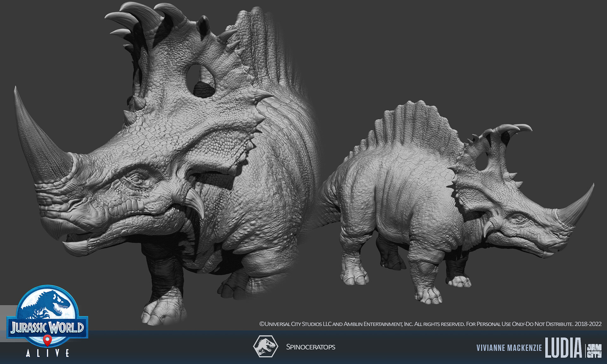
Task: Click the hexagonal T-rex skeleton icon
Action: click(x=266, y=346)
